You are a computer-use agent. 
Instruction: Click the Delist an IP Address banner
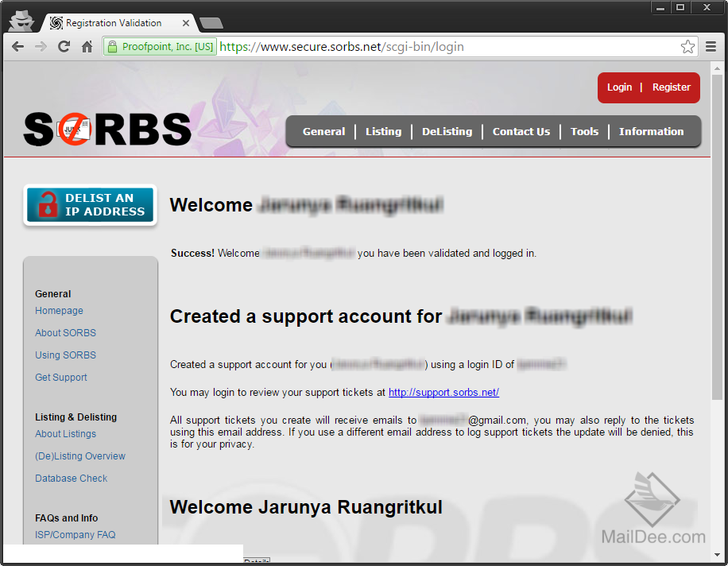[x=90, y=205]
